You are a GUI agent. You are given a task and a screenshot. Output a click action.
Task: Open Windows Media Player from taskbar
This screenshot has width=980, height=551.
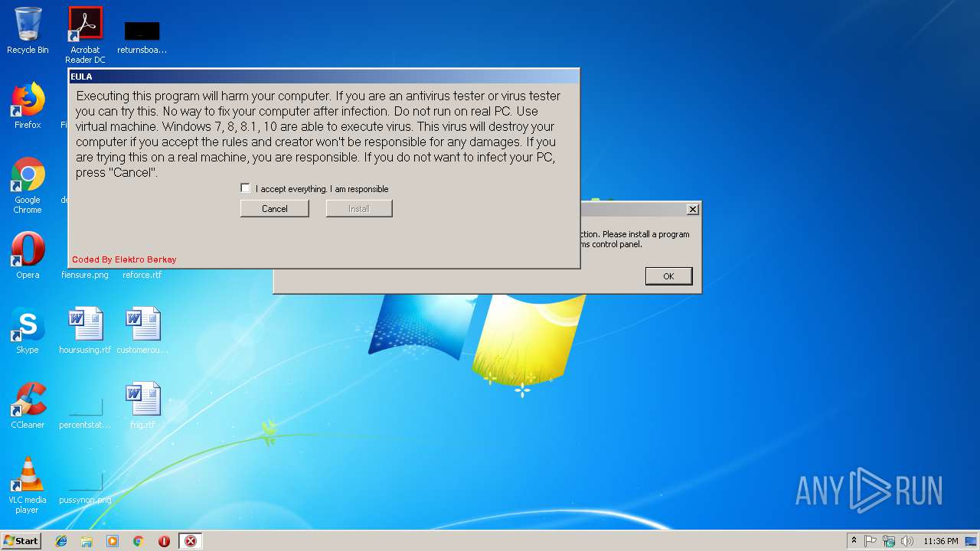(x=113, y=541)
